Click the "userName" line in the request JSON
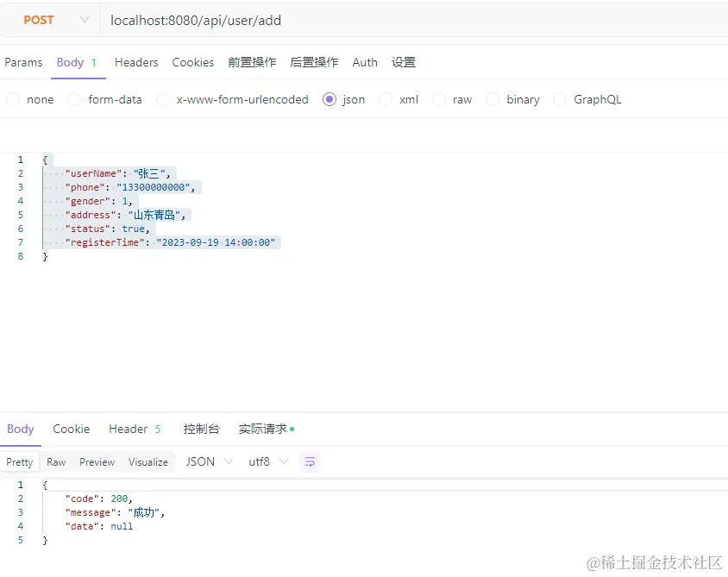The image size is (728, 577). [x=117, y=173]
